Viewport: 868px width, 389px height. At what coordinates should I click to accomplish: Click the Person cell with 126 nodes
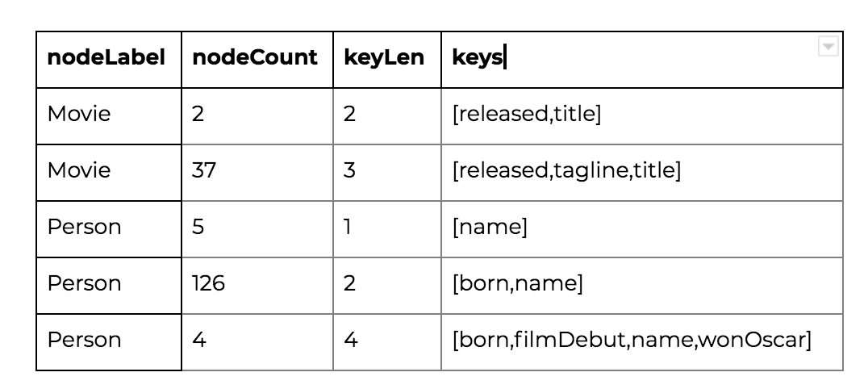(109, 286)
